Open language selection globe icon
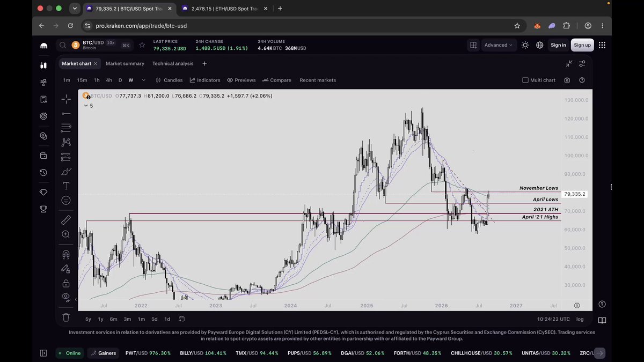This screenshot has width=644, height=362. (x=539, y=45)
